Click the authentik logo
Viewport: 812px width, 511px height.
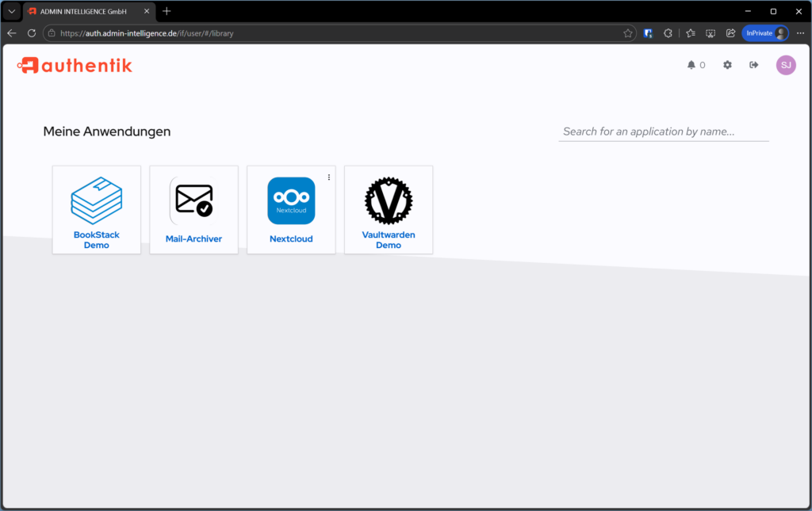74,66
